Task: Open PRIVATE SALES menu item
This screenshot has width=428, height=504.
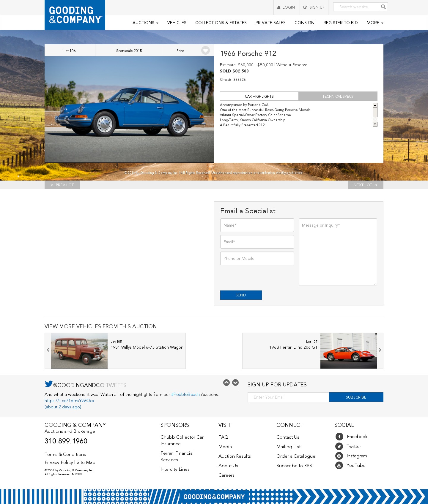Action: (270, 23)
